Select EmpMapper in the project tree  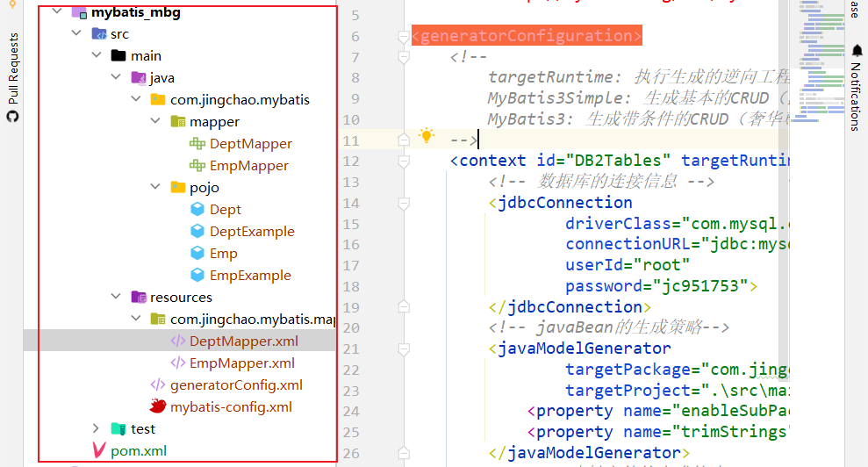(x=249, y=165)
